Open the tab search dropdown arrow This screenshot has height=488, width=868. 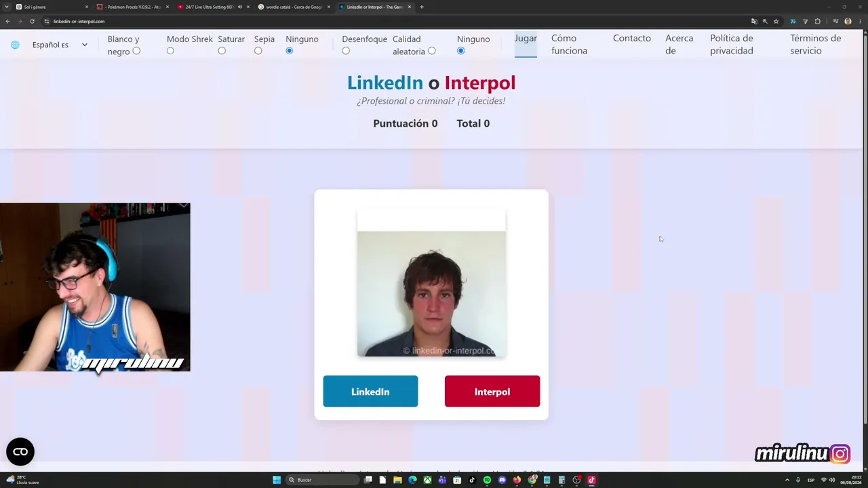tap(7, 7)
